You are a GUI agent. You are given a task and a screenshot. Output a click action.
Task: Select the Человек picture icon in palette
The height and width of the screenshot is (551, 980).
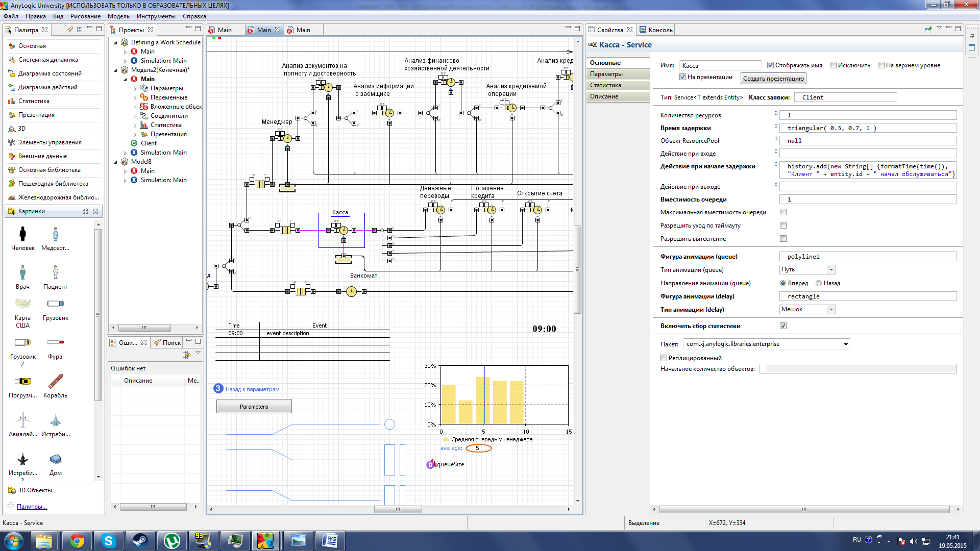pos(22,234)
